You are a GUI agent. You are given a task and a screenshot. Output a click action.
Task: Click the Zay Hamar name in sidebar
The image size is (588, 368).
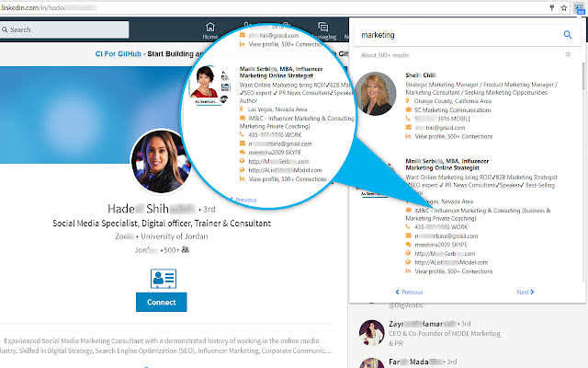pos(423,324)
